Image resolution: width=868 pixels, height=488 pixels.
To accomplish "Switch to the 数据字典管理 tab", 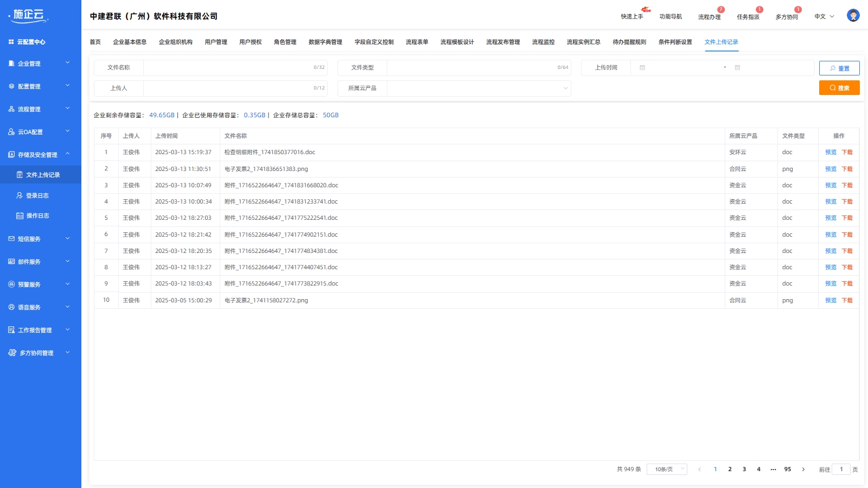I will [325, 42].
